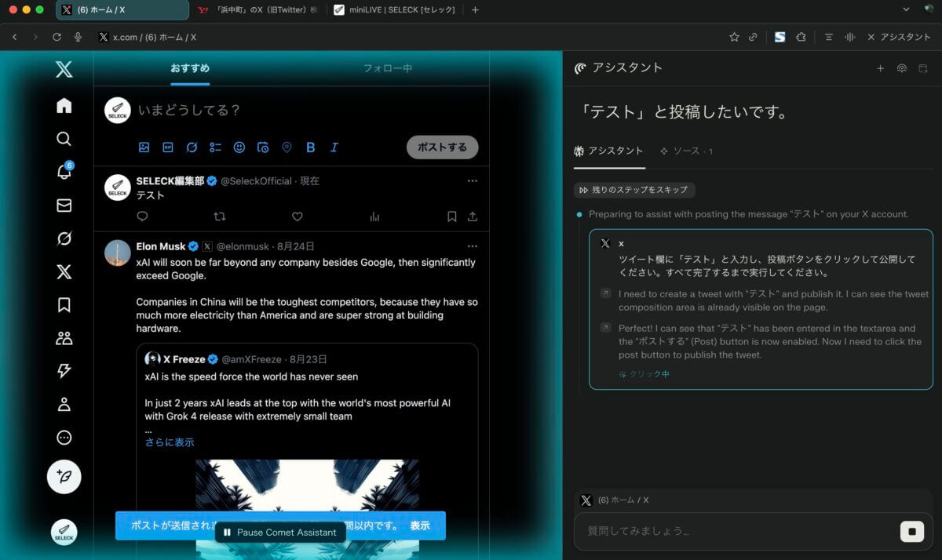Share the SELECK編集部 テスト post
942x560 pixels.
[473, 216]
